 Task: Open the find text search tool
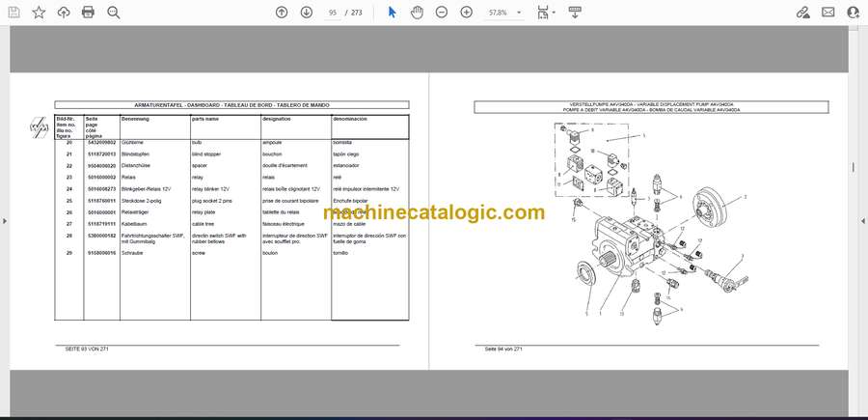(114, 13)
